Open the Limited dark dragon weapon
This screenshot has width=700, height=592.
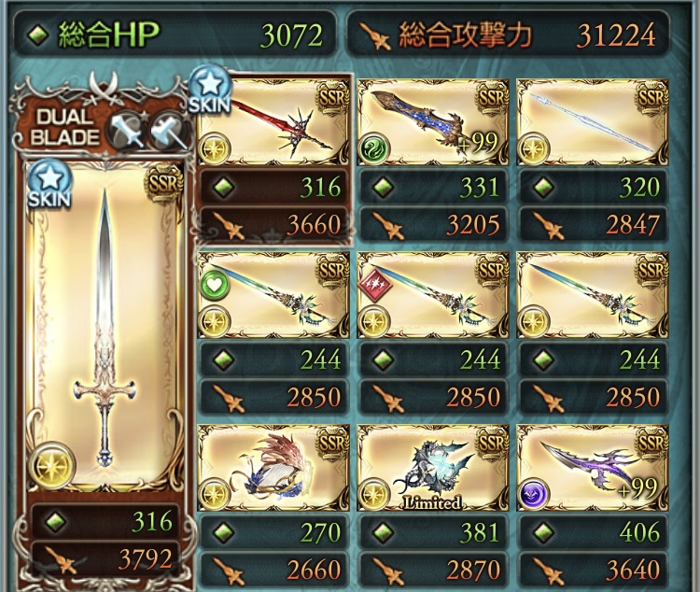coord(433,468)
